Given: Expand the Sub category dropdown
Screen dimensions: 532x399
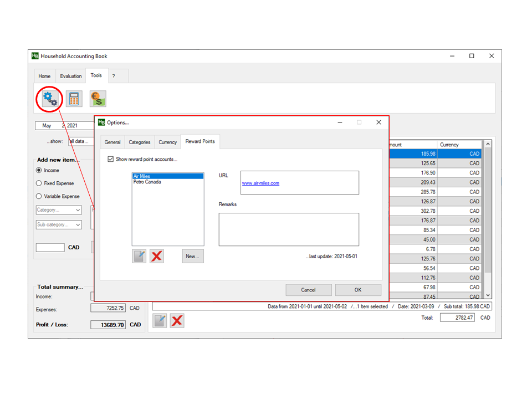Looking at the screenshot, I should point(59,225).
